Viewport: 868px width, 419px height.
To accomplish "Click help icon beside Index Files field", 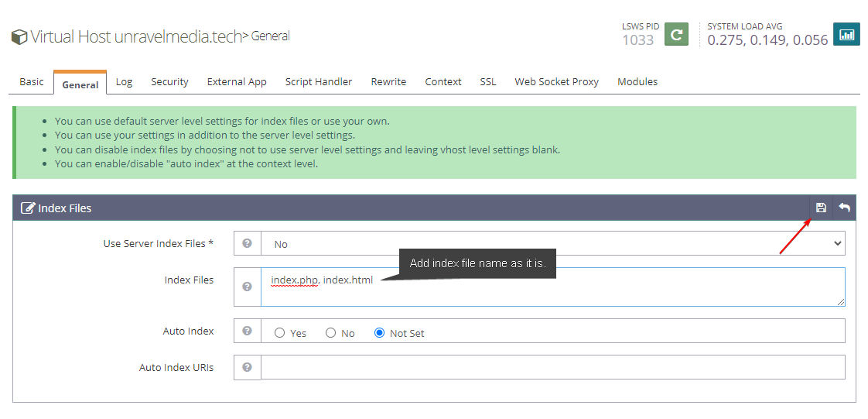I will [x=247, y=287].
